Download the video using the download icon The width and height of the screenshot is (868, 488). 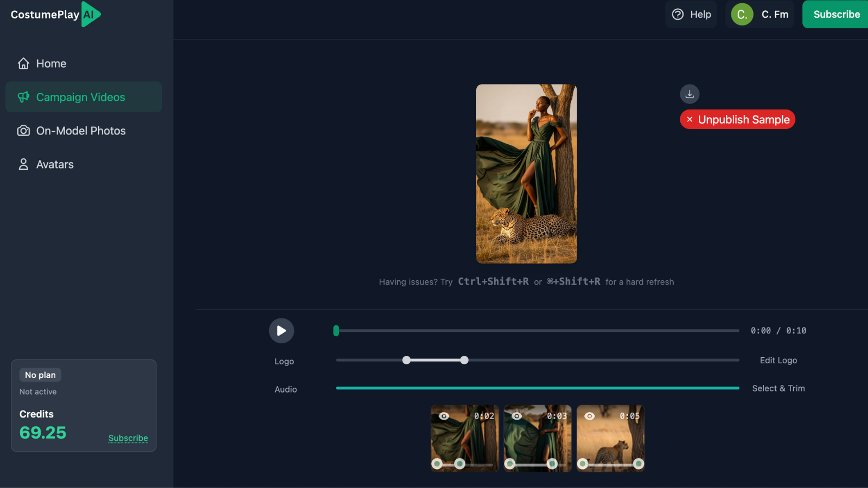(x=690, y=93)
